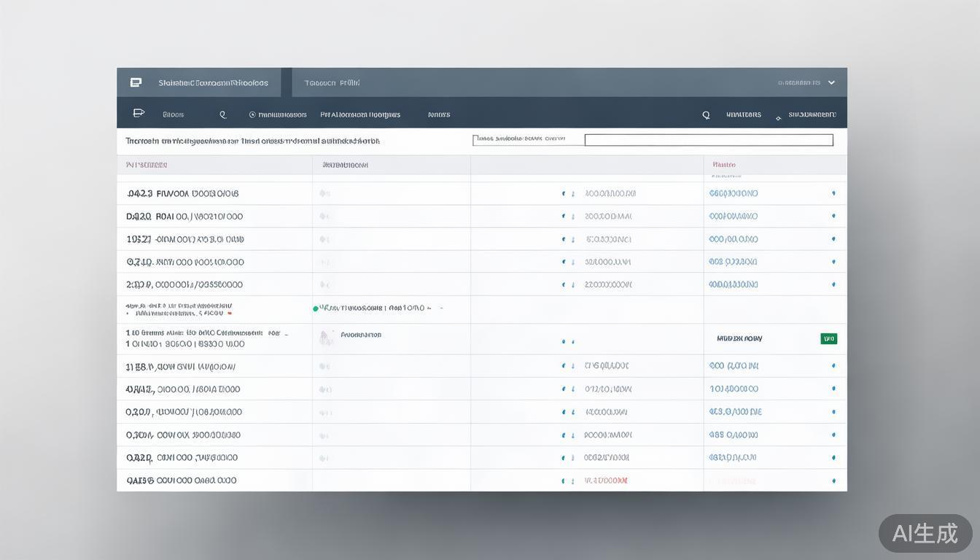Viewport: 980px width, 560px height.
Task: Click the green status dot in the middle row
Action: (x=315, y=308)
